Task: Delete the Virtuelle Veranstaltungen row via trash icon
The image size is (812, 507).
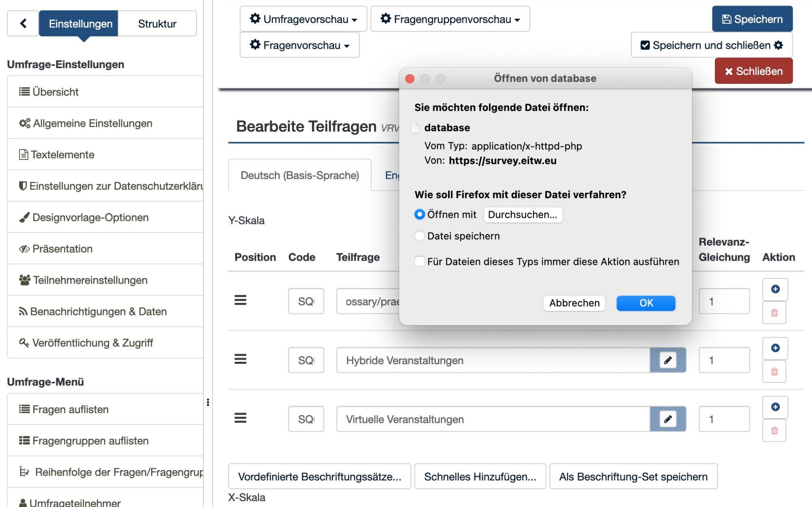Action: click(x=774, y=430)
